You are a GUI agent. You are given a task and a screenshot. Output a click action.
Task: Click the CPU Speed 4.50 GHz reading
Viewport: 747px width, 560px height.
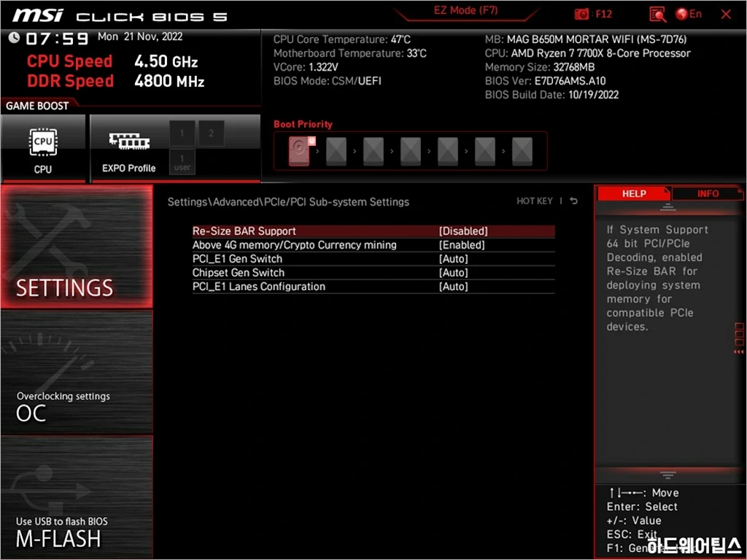point(112,61)
